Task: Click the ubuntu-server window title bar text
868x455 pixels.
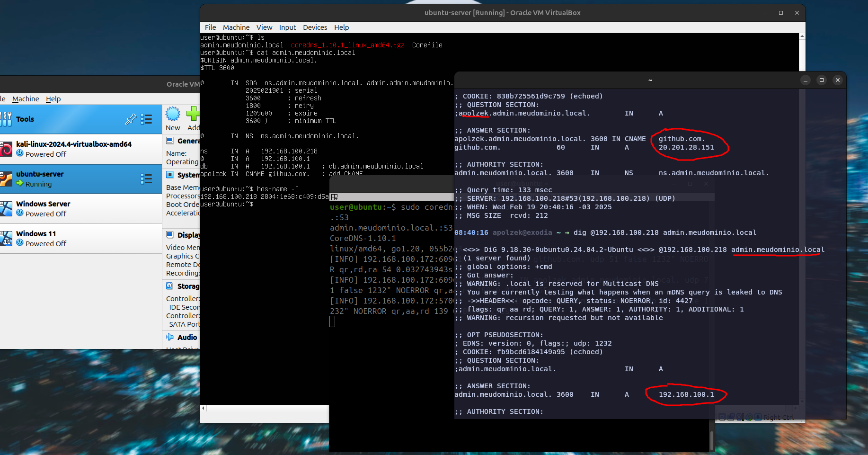Action: pos(502,13)
